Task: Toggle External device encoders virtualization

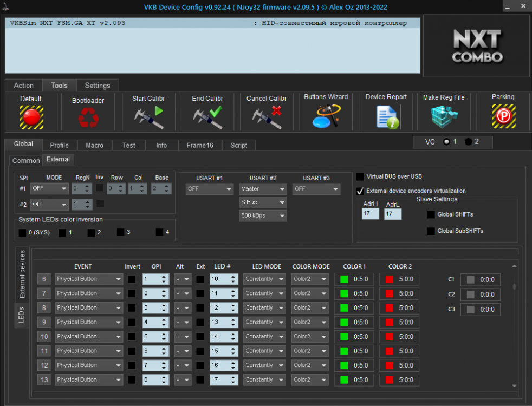Action: pos(360,191)
